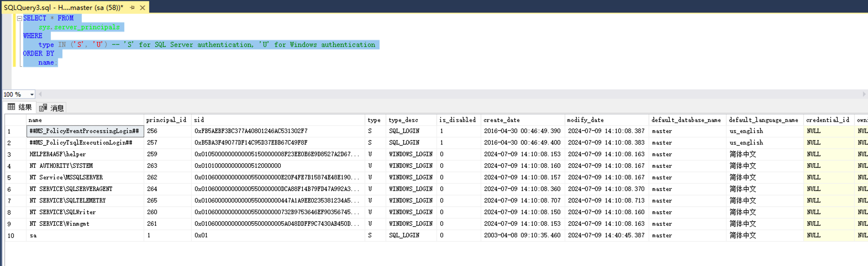Open the 100 % zoom dropdown

pos(32,95)
